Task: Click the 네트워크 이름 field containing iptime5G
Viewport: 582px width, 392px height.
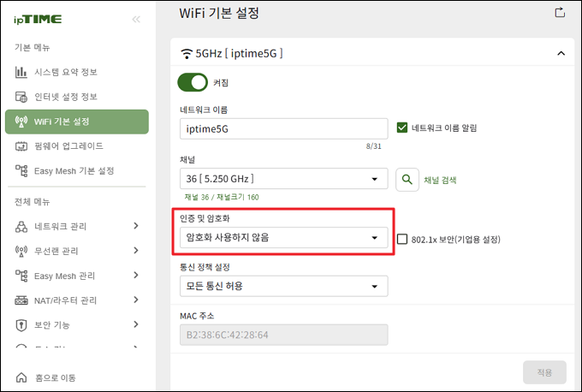Action: (x=284, y=128)
